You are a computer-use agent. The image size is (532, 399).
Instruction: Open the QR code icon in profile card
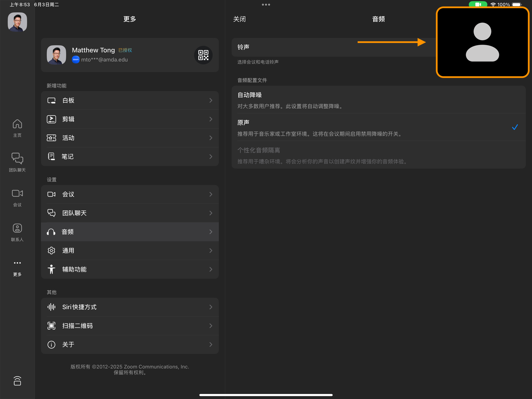click(x=203, y=55)
